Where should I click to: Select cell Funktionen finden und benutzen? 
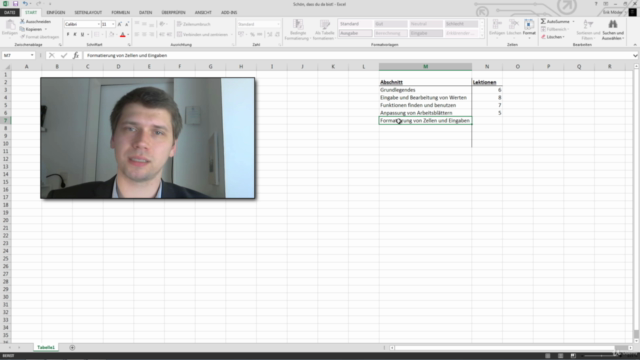coord(425,105)
